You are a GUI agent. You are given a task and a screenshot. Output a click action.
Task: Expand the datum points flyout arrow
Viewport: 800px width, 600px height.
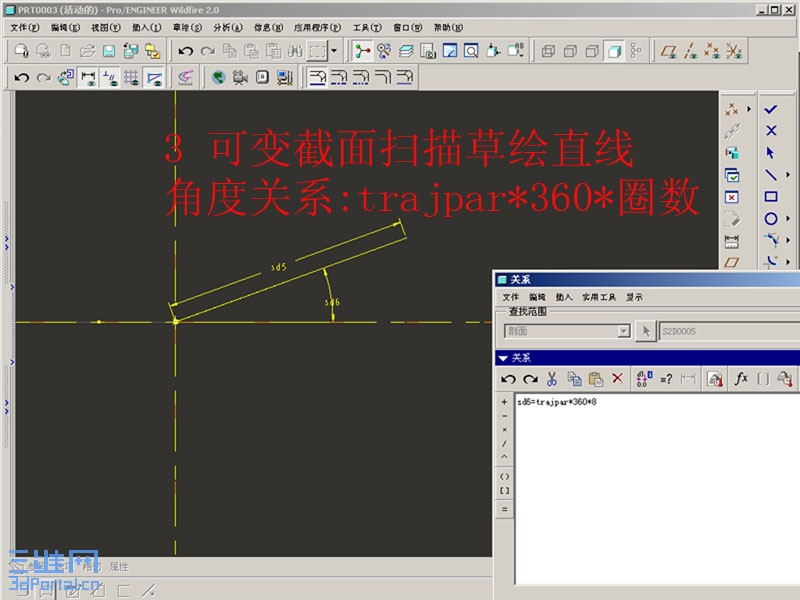click(749, 109)
